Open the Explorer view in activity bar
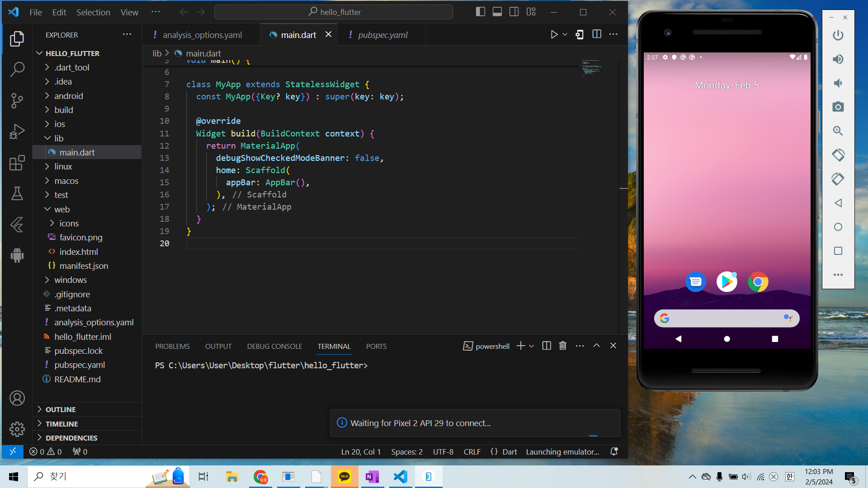The image size is (868, 488). tap(17, 39)
